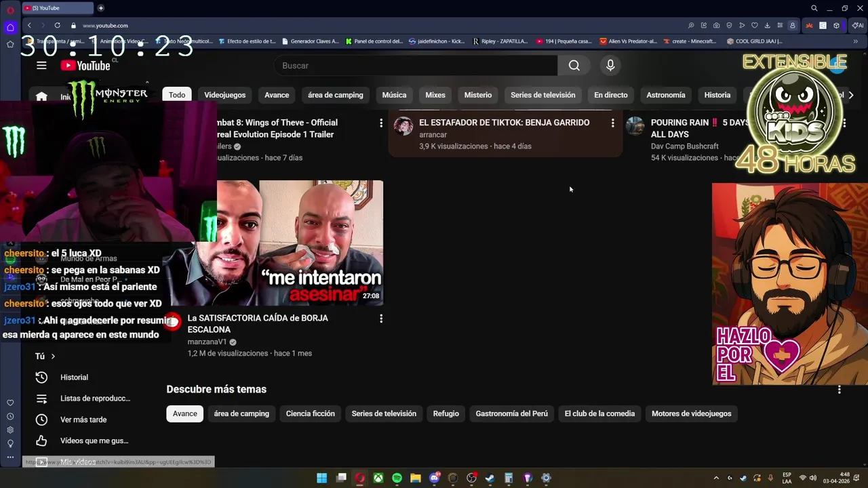This screenshot has height=488, width=868.
Task: Click the liked videos thumbs-up icon
Action: [x=41, y=441]
